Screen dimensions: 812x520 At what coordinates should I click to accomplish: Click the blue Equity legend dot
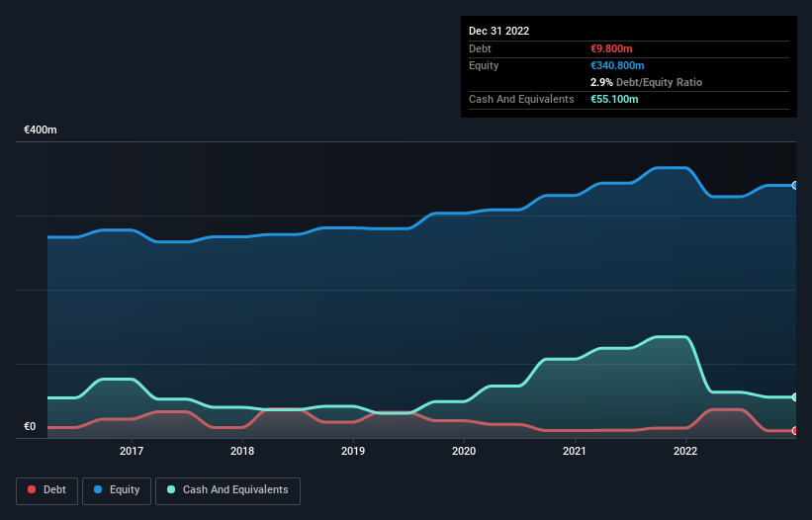[x=98, y=489]
